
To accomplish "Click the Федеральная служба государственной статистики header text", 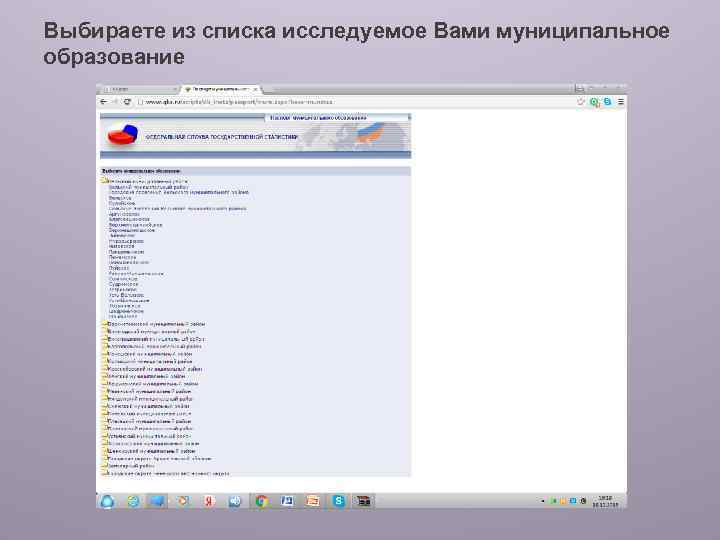I will point(221,137).
